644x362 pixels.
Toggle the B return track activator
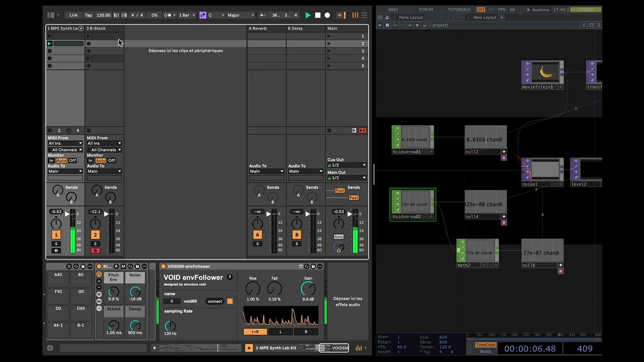click(296, 235)
